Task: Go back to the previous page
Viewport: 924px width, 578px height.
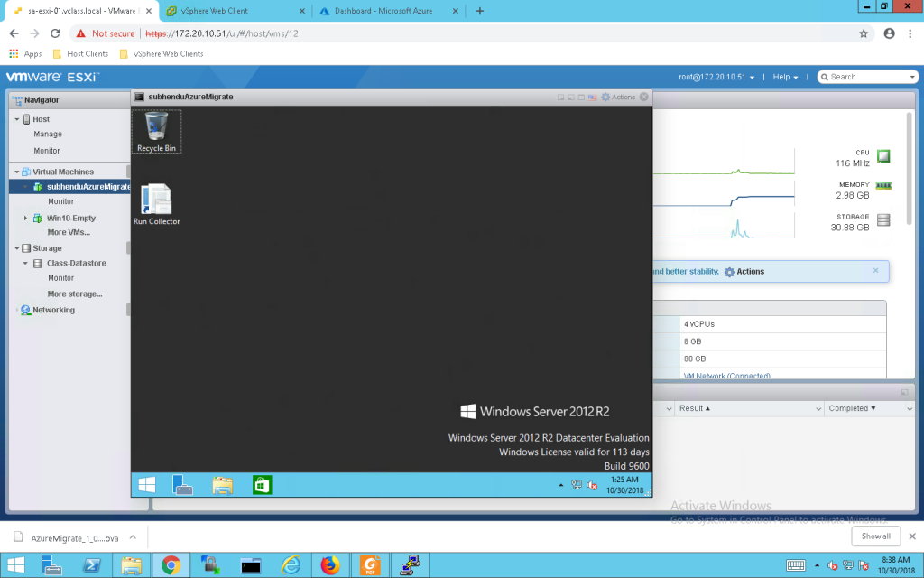Action: [14, 33]
